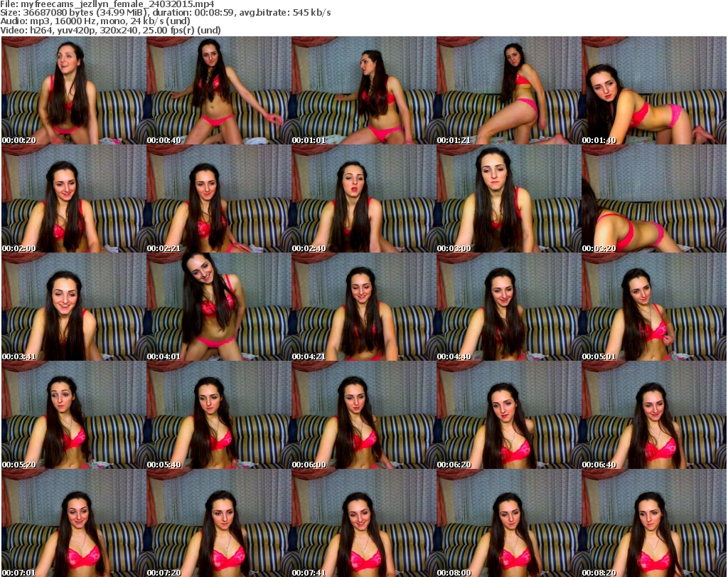
Task: Select the file name line in header
Action: pyautogui.click(x=107, y=4)
